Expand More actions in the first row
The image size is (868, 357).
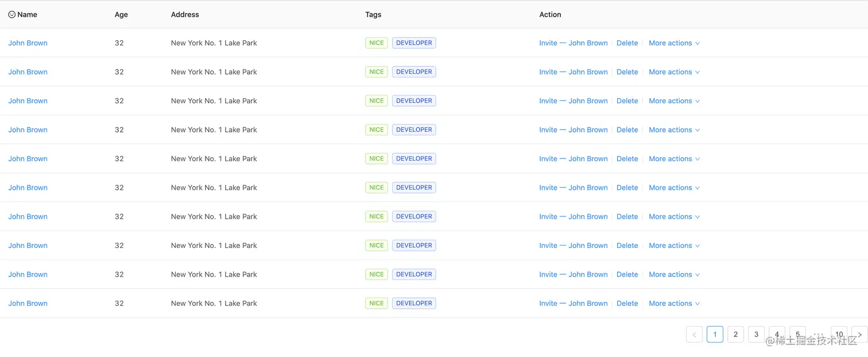click(674, 43)
